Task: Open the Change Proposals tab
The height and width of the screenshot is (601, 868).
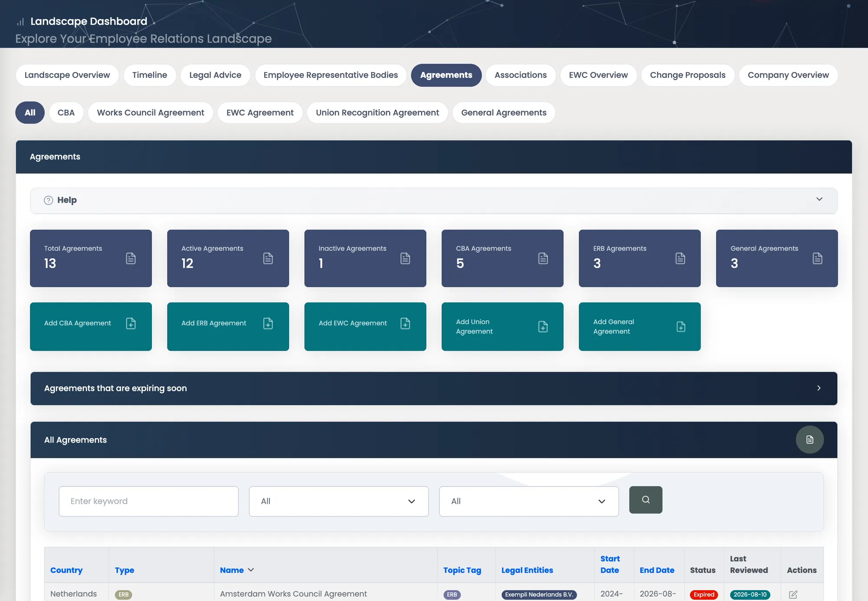Action: (x=687, y=75)
